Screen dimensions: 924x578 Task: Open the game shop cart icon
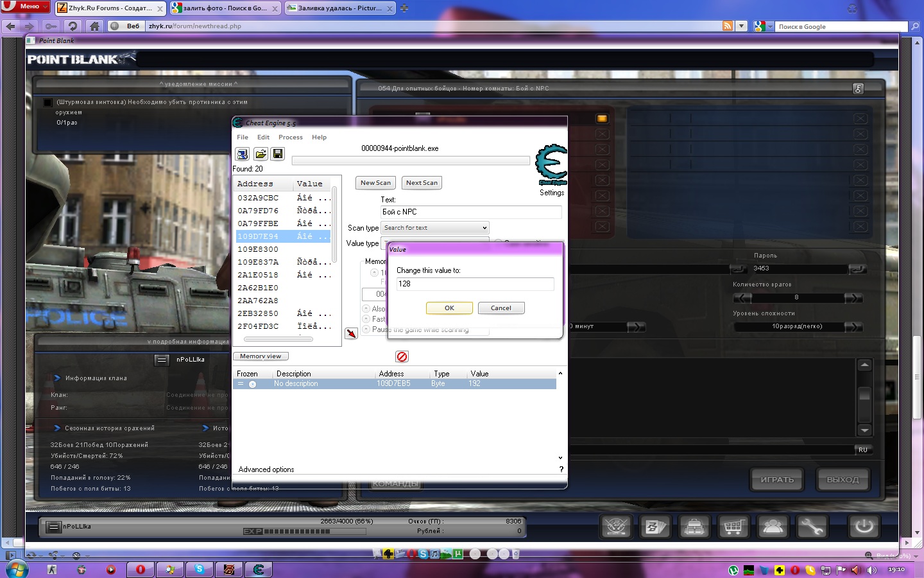pos(733,527)
